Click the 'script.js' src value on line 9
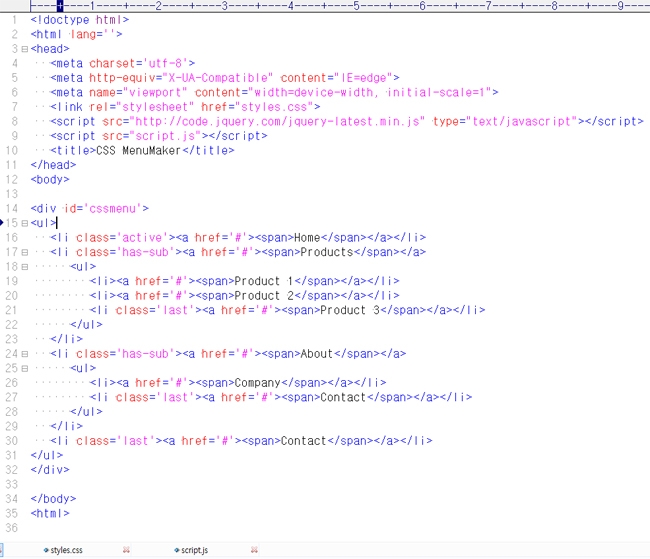 [x=165, y=136]
